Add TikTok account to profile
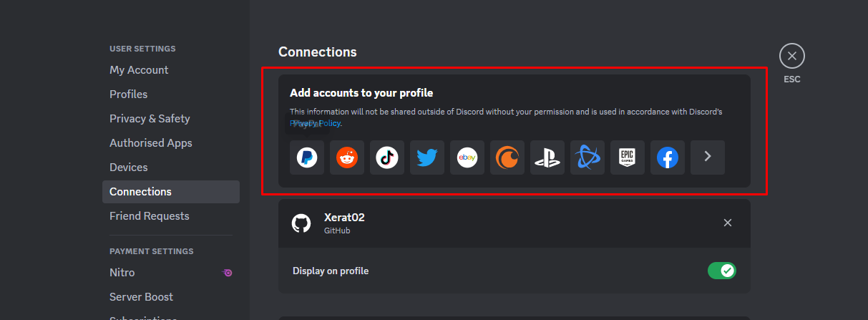This screenshot has width=868, height=320. tap(387, 157)
